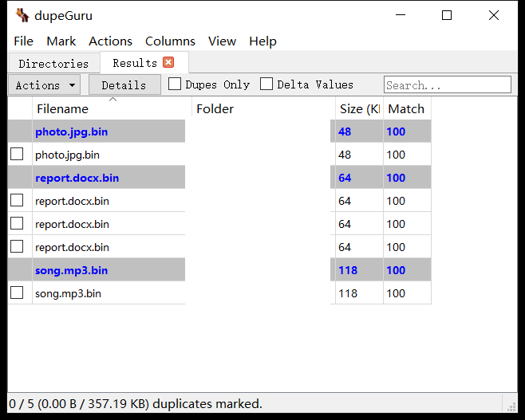
Task: Click the Details button
Action: coord(124,85)
